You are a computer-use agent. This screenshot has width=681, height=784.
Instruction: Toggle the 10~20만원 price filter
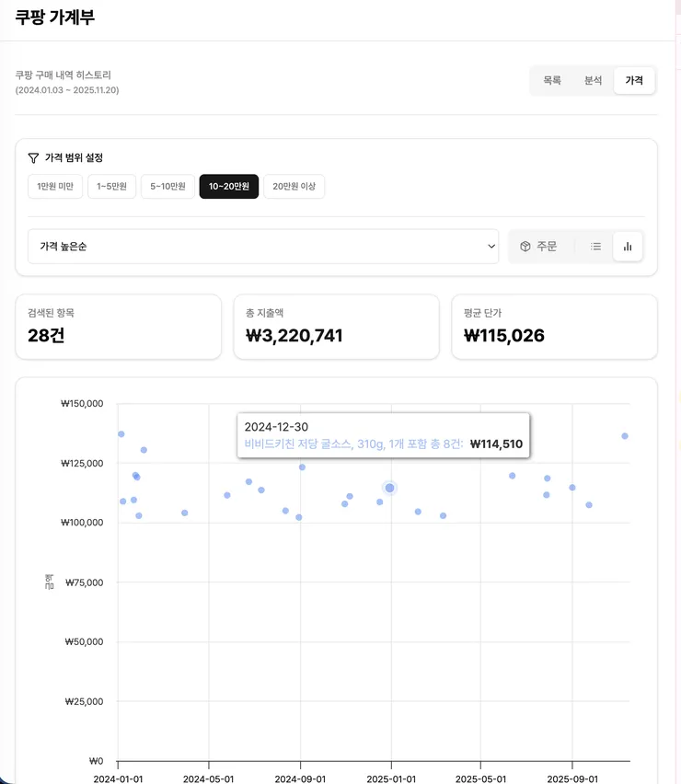tap(229, 187)
